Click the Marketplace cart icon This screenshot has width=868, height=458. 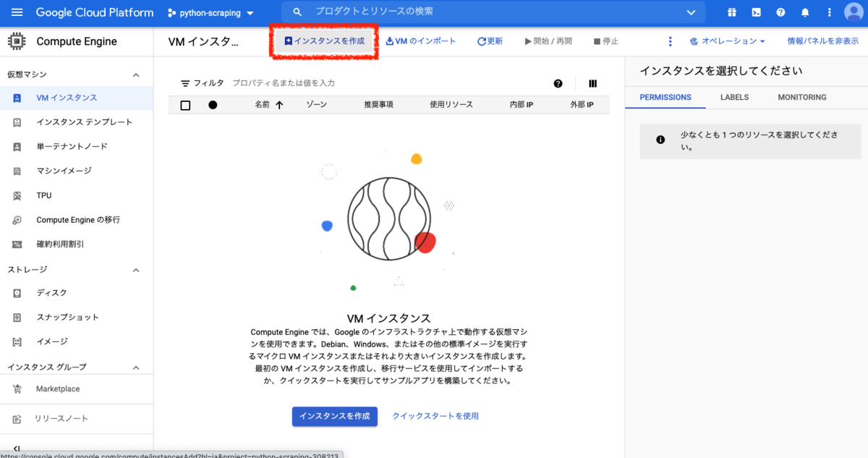17,389
